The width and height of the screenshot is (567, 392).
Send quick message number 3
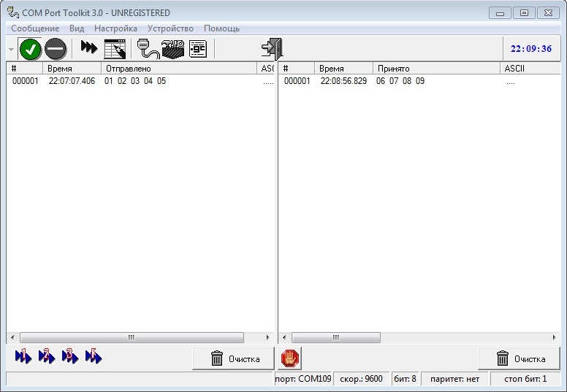(x=70, y=356)
